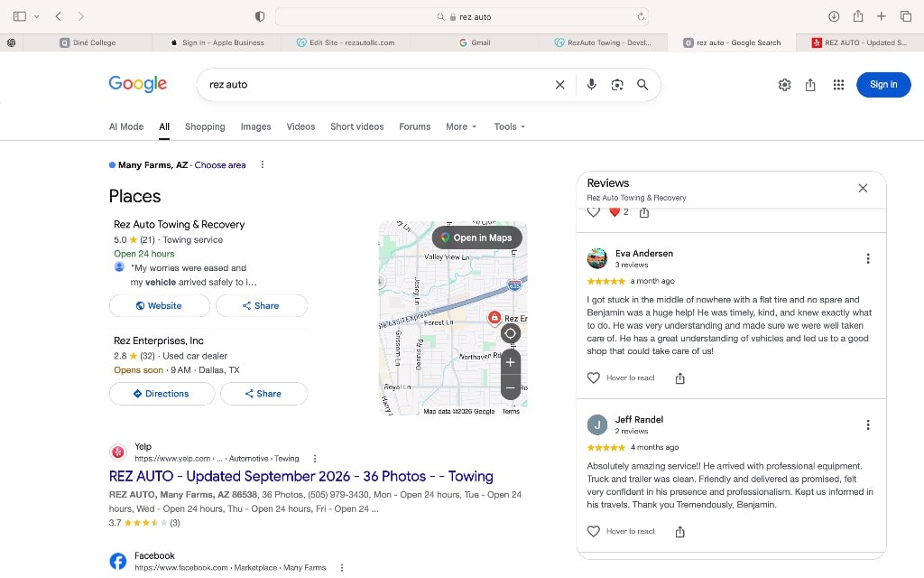Image resolution: width=924 pixels, height=578 pixels.
Task: Open the Yelp REZ AUTO result title
Action: pyautogui.click(x=301, y=476)
